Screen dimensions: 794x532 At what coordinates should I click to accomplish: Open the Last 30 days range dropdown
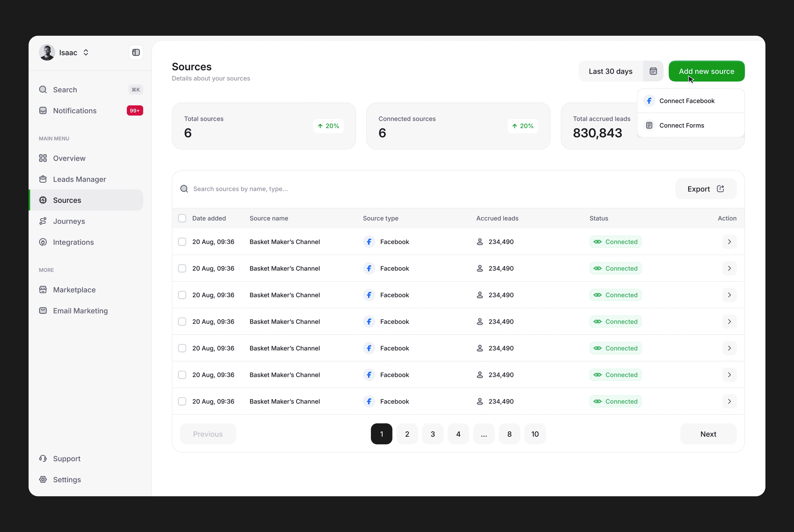(x=611, y=71)
